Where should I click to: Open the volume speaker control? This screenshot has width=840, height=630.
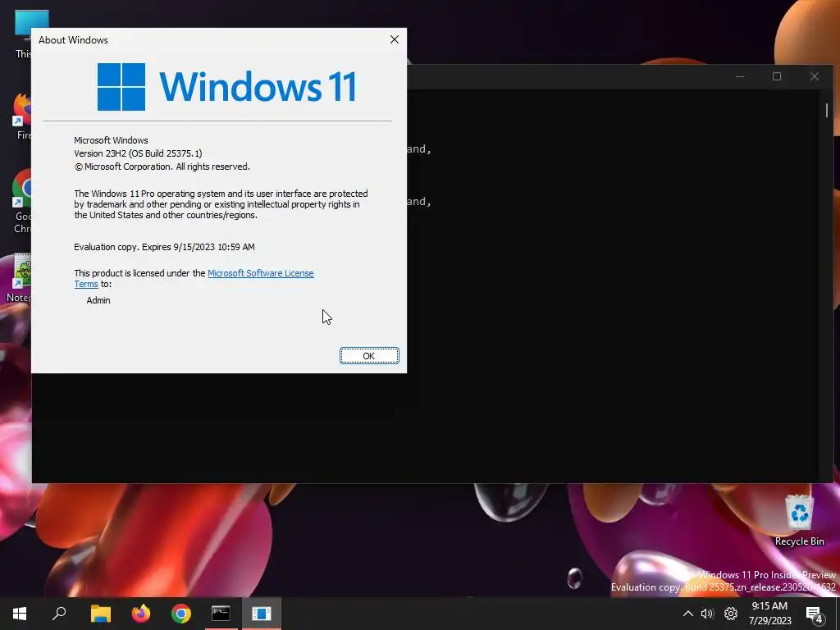(x=707, y=614)
